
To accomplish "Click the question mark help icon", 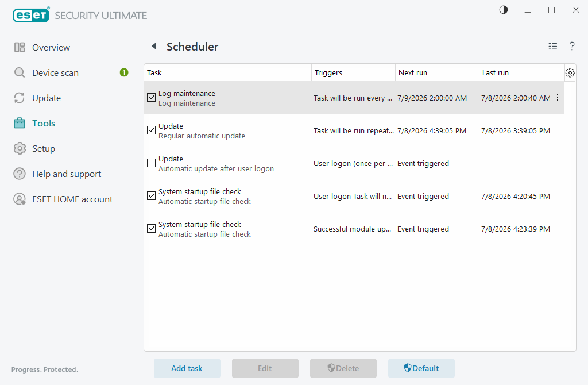I will pyautogui.click(x=572, y=46).
